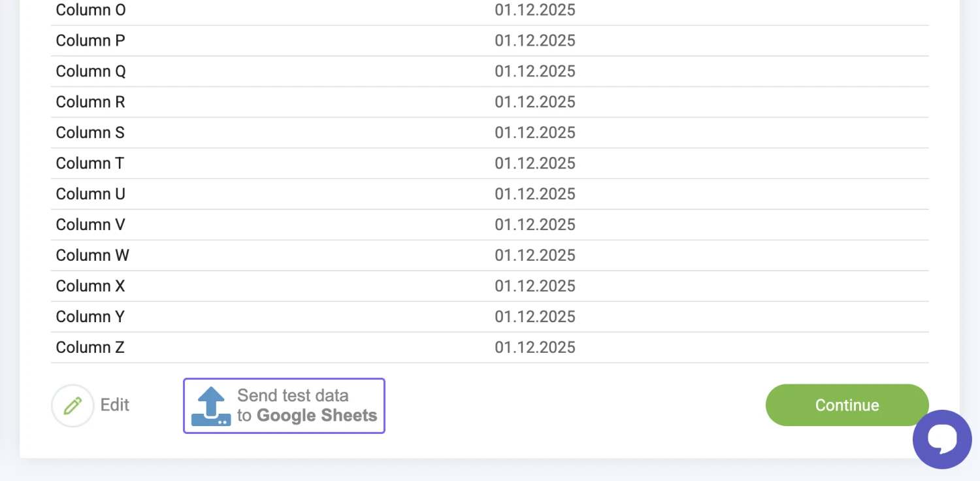This screenshot has width=980, height=481.
Task: Click the Column Q label
Action: pos(91,71)
